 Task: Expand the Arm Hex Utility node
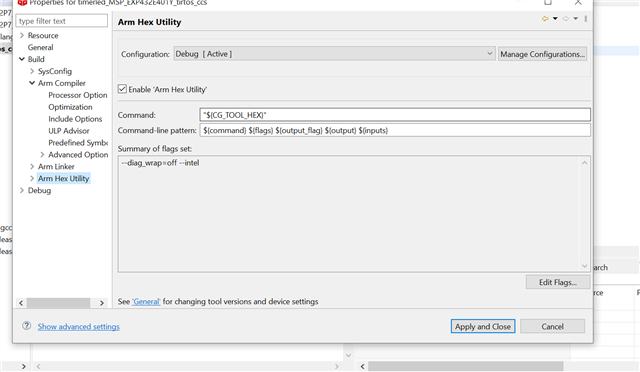(x=32, y=178)
